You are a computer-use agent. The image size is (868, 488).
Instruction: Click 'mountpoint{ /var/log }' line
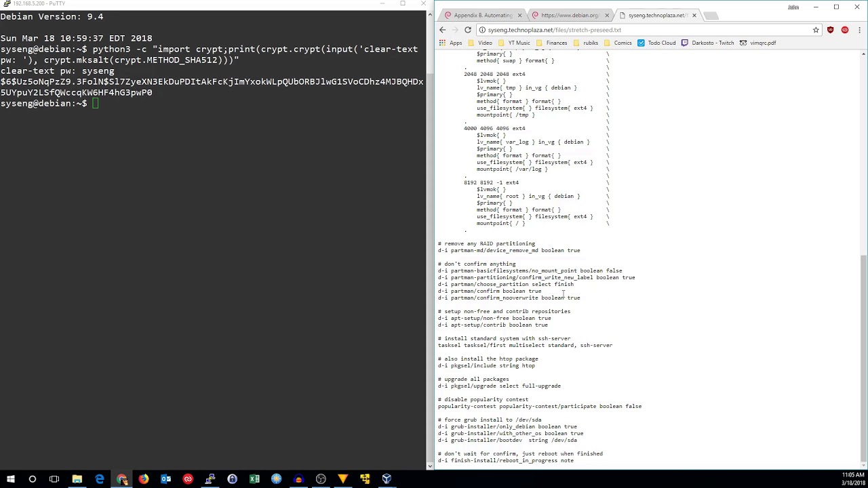(512, 169)
